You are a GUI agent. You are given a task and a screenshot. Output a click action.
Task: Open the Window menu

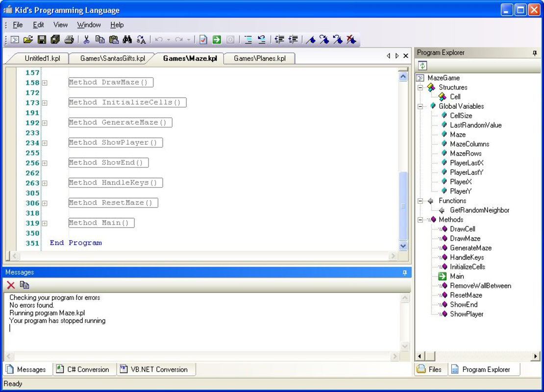click(89, 25)
